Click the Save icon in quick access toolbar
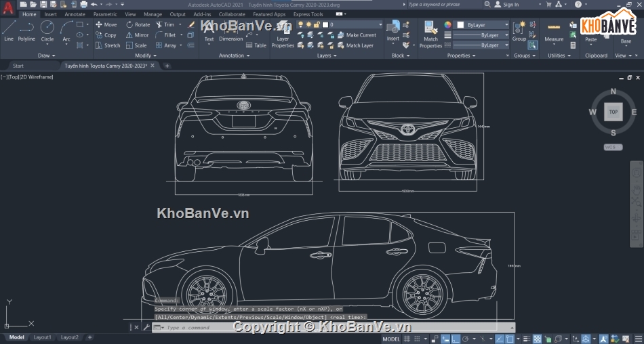644x344 pixels. pyautogui.click(x=43, y=5)
